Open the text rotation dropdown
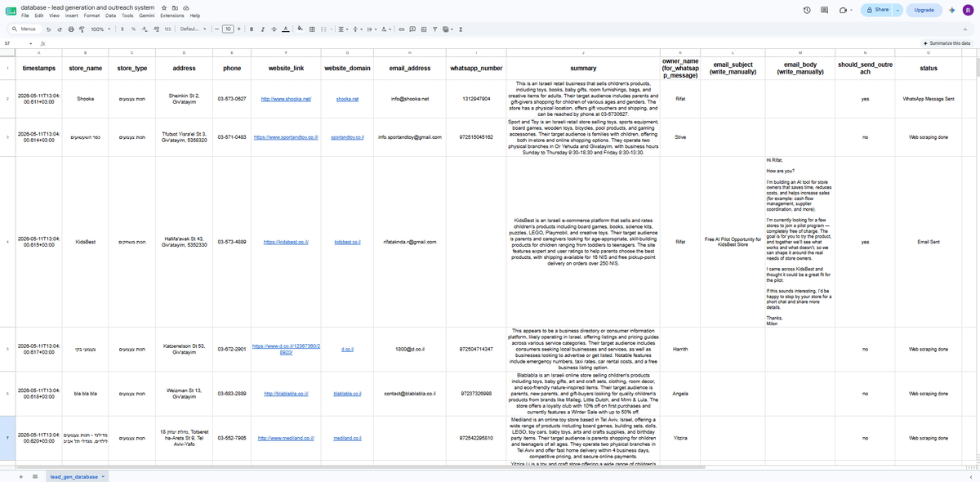 pos(386,29)
